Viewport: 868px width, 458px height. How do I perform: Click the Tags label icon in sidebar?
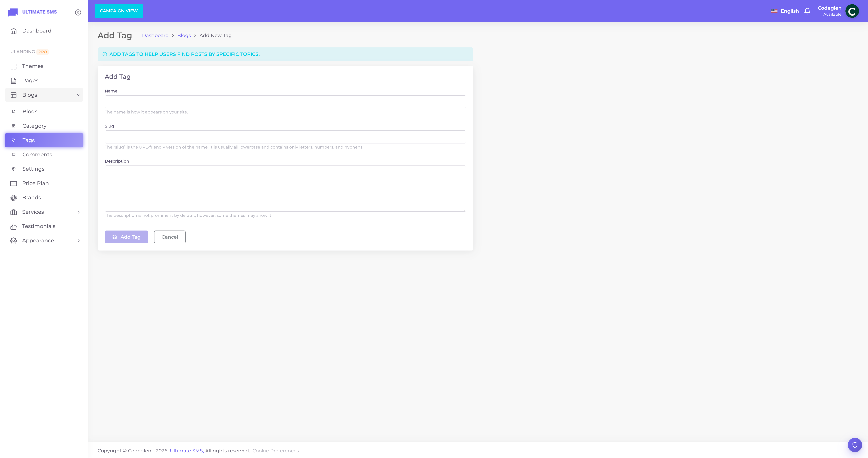click(x=14, y=140)
